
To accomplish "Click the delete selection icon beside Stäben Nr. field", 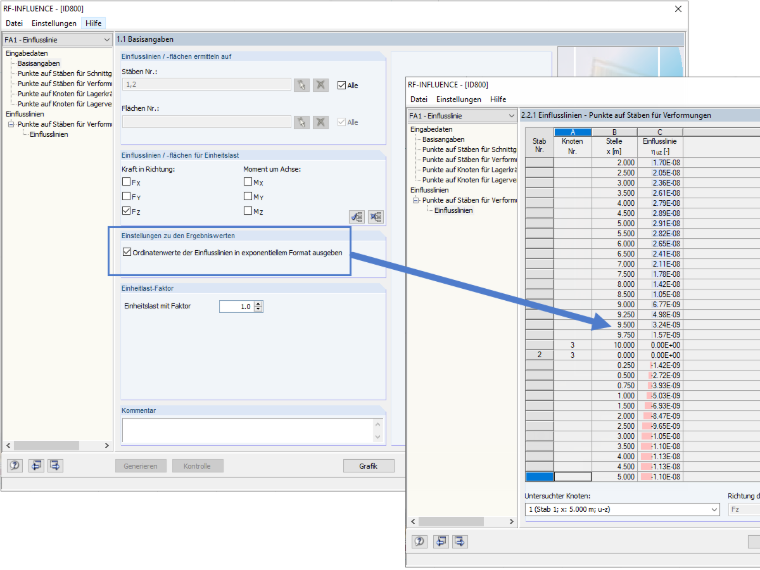I will click(x=320, y=85).
